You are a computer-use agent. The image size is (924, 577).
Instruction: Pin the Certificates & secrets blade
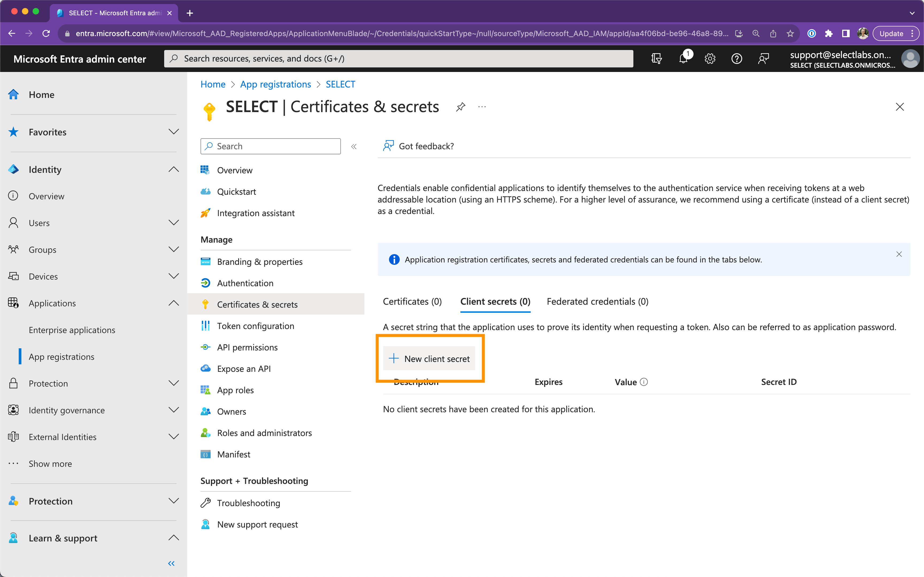(x=461, y=107)
